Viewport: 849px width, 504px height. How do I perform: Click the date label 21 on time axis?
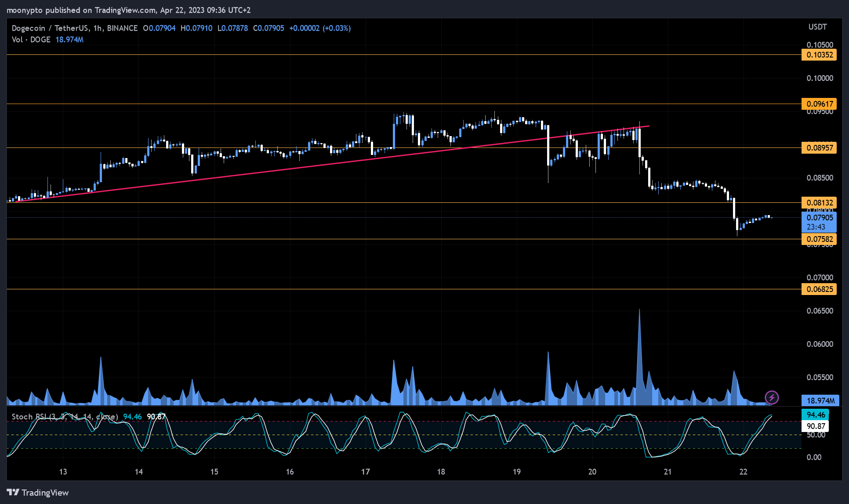(668, 472)
